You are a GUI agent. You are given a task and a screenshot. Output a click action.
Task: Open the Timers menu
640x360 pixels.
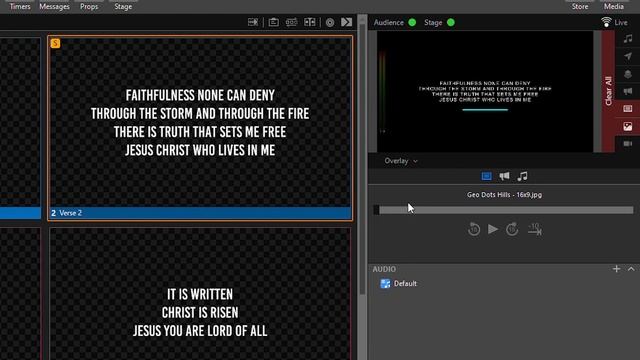click(x=20, y=7)
